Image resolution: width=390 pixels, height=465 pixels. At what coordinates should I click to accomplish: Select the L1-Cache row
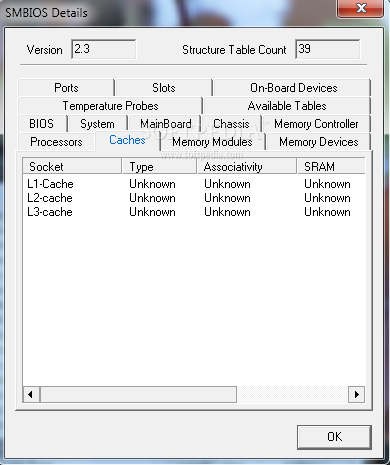194,184
